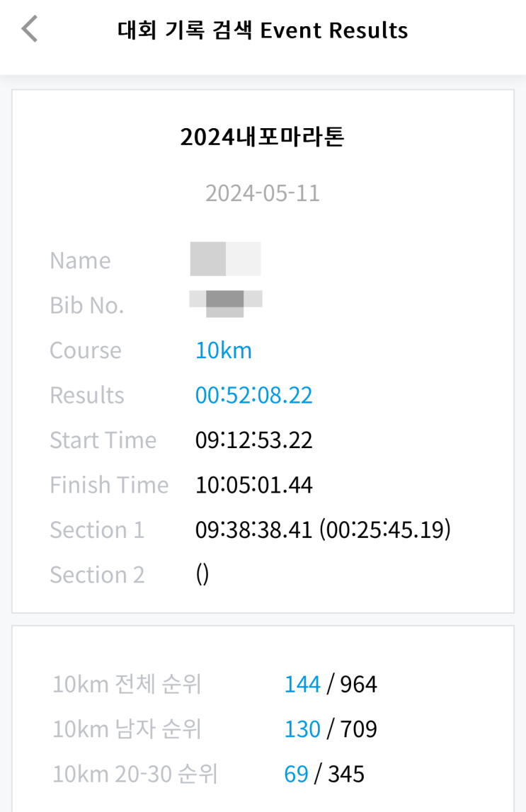Tap the back arrow icon
526x812 pixels.
tap(29, 30)
